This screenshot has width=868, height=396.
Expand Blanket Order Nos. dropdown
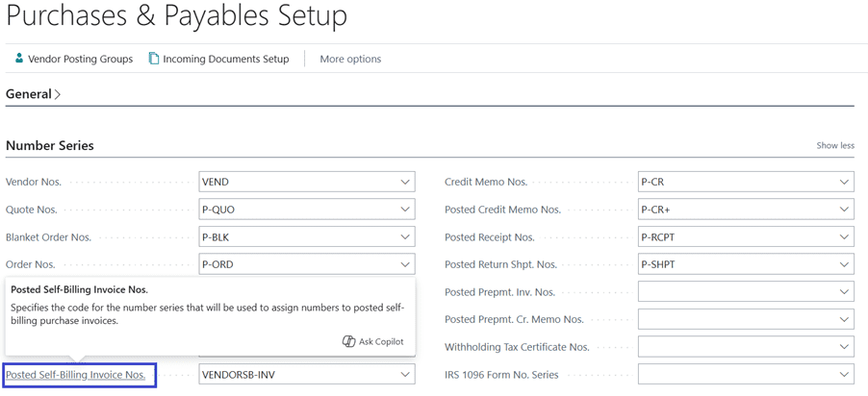[405, 237]
